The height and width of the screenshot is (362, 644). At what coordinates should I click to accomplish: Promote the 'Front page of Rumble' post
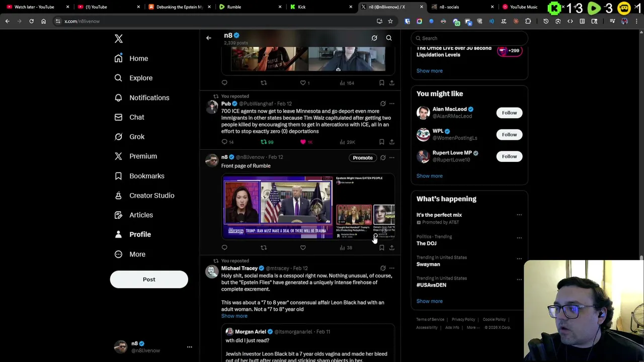tap(363, 158)
